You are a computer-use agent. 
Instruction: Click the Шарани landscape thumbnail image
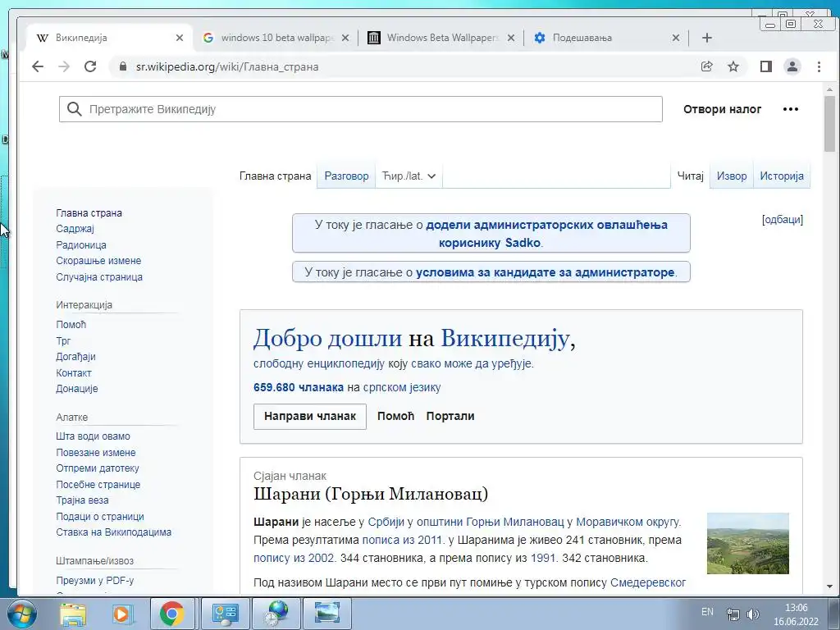click(x=748, y=543)
